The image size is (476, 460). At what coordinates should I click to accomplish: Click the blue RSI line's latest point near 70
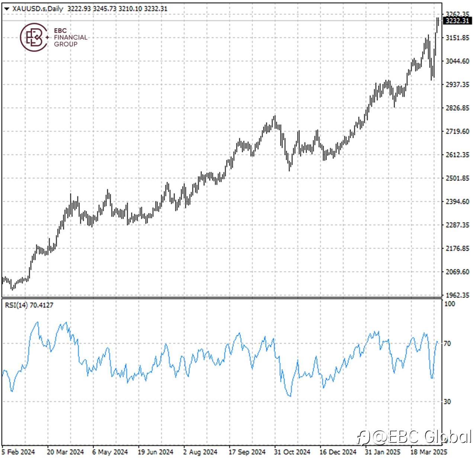(437, 342)
